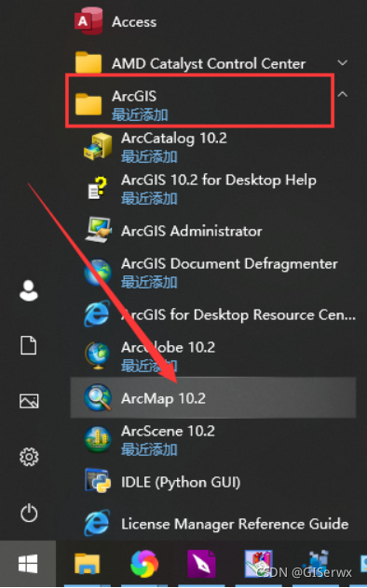Launch ArcGlobe 10.2 from its label

(168, 347)
